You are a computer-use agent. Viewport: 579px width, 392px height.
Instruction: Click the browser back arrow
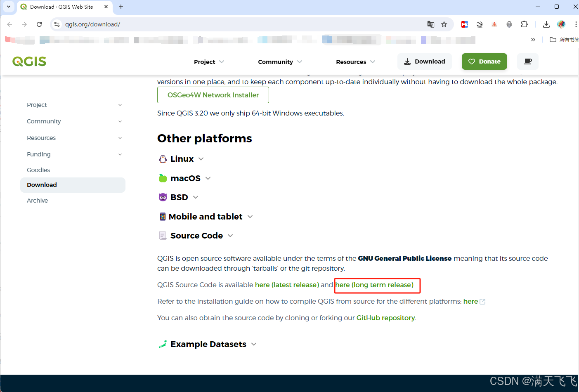[10, 24]
